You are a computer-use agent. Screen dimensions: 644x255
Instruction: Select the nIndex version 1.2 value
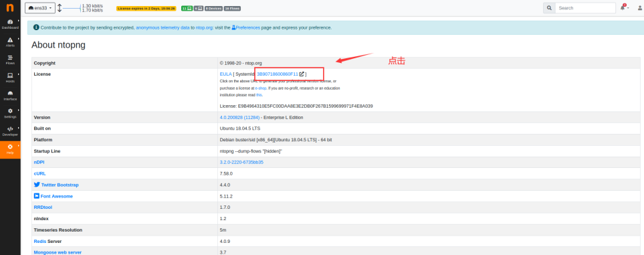coord(223,218)
